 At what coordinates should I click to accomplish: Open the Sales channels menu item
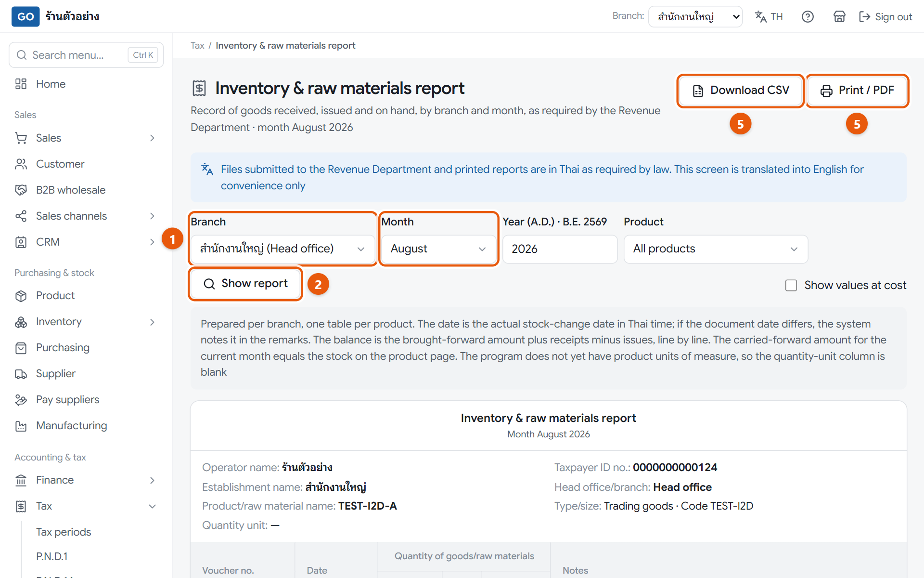tap(86, 216)
